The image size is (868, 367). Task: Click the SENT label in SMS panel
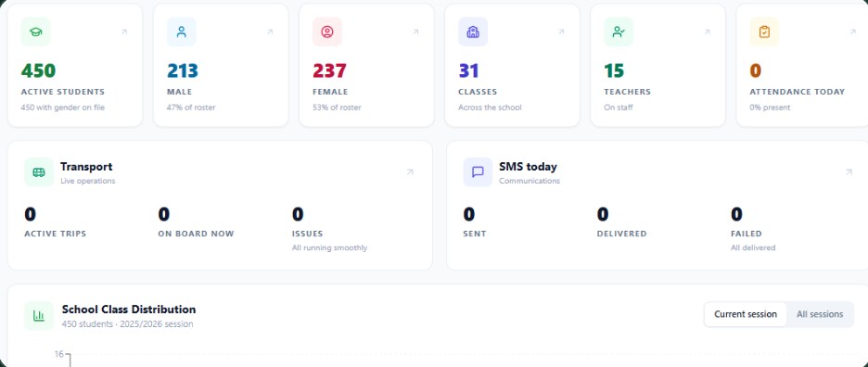(475, 234)
